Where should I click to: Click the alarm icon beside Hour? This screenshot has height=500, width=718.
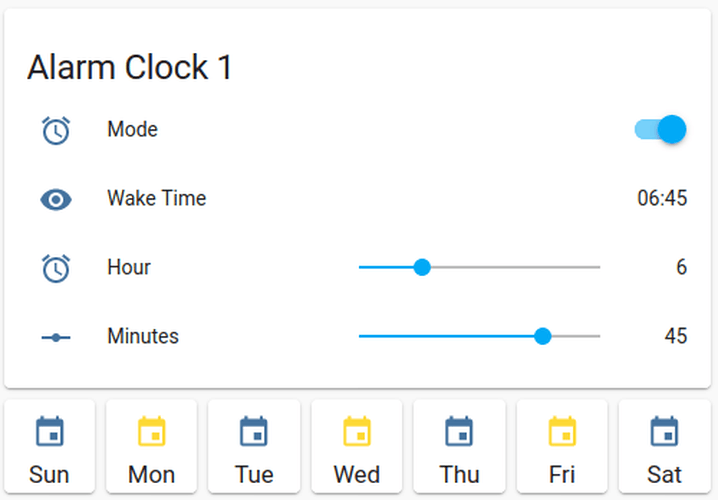click(x=56, y=268)
